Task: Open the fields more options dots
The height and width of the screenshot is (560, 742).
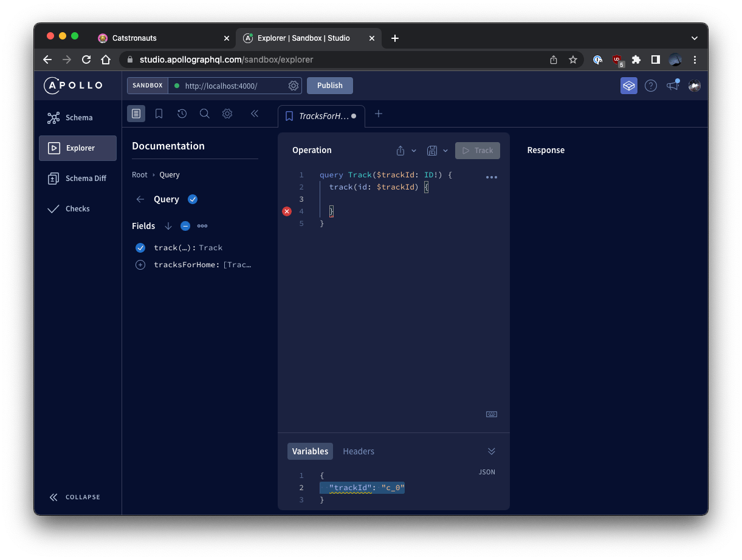Action: (202, 226)
